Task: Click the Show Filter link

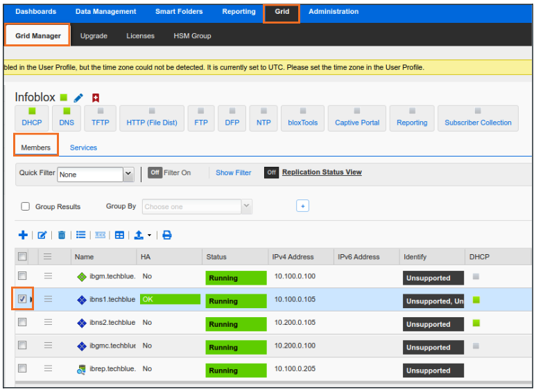Action: [x=233, y=172]
